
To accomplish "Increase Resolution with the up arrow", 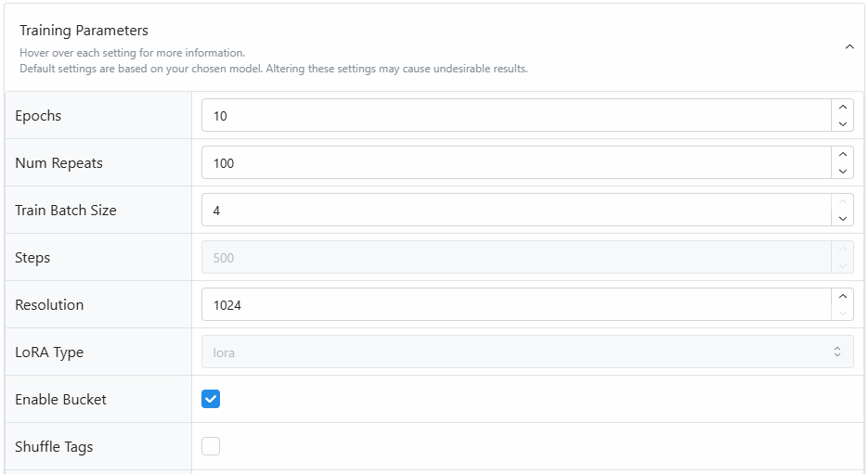I will point(842,297).
